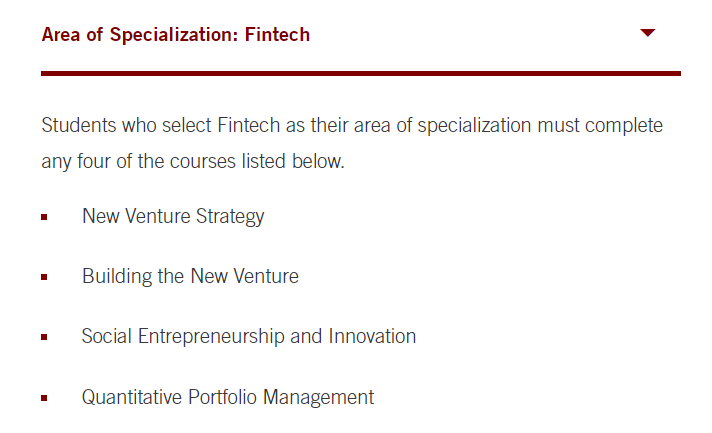Click the 'Area of Specialization: Fintech' heading
Viewport: 712px width, 433px height.
(x=176, y=34)
